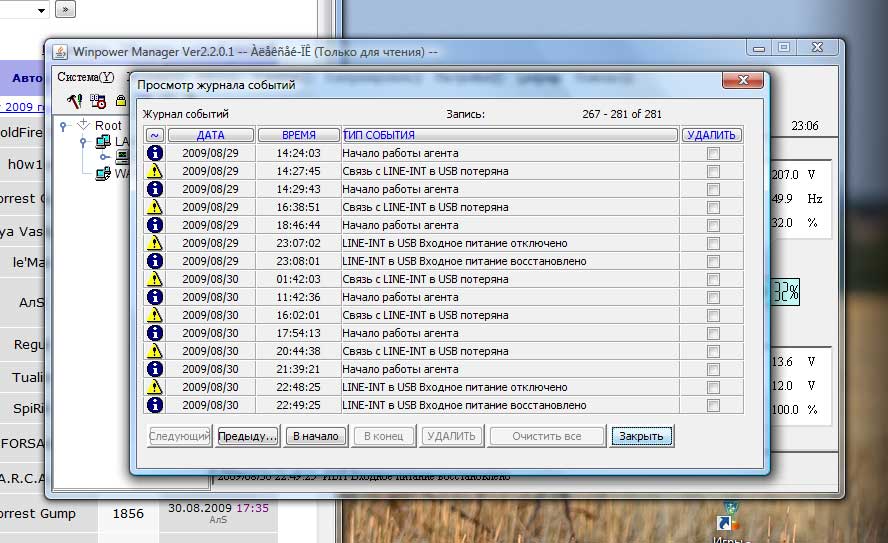Screen dimensions: 888x543
Task: Click the Winpower Manager title bar Java icon
Action: click(x=60, y=52)
